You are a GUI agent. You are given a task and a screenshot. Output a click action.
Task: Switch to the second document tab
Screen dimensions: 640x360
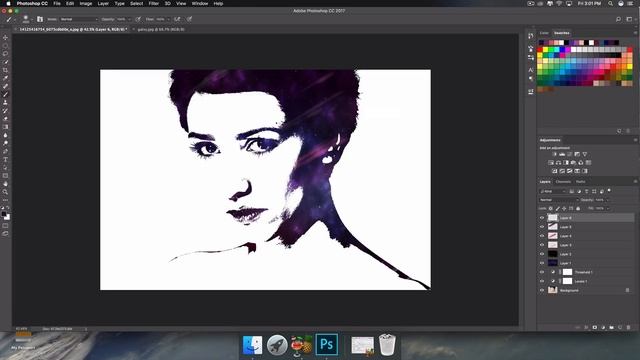coord(161,29)
